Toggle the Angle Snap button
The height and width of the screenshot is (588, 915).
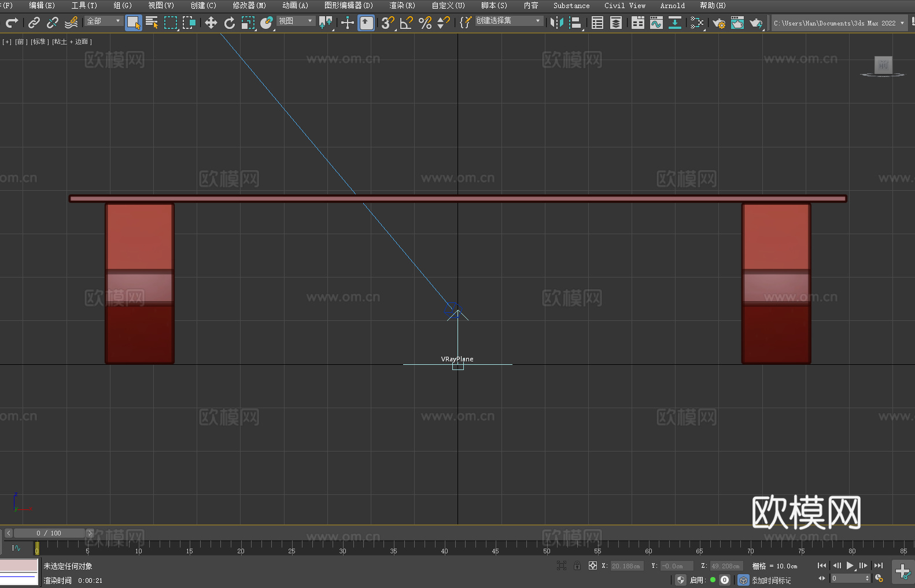pos(407,23)
